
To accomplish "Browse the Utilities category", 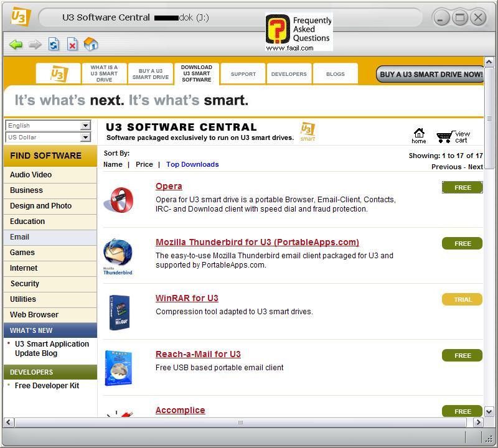I will (50, 299).
